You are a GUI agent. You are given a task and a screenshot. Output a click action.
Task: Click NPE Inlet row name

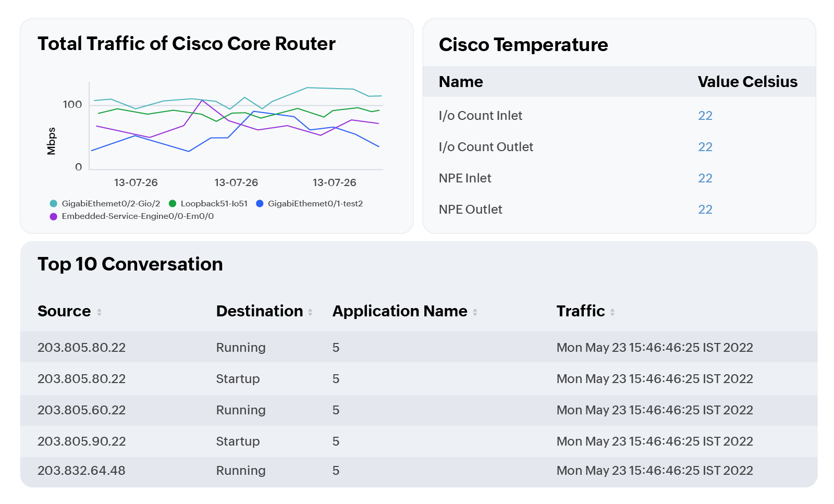(x=465, y=178)
